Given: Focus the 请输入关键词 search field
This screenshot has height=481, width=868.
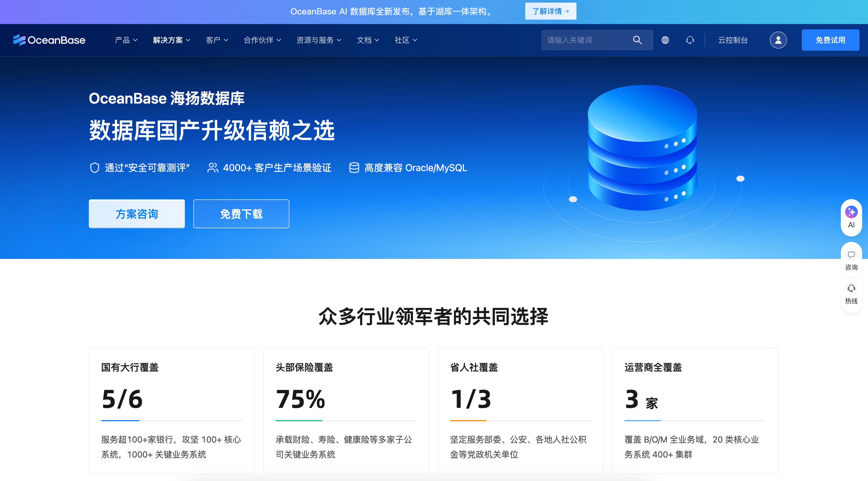Looking at the screenshot, I should point(597,40).
